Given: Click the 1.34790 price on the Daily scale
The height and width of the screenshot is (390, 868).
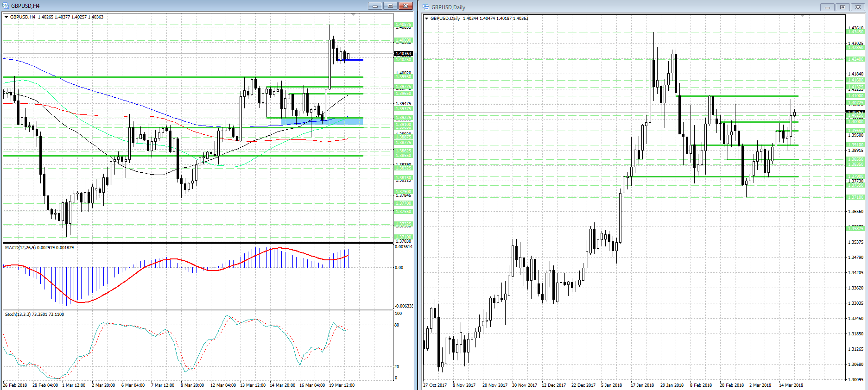Looking at the screenshot, I should coord(855,258).
